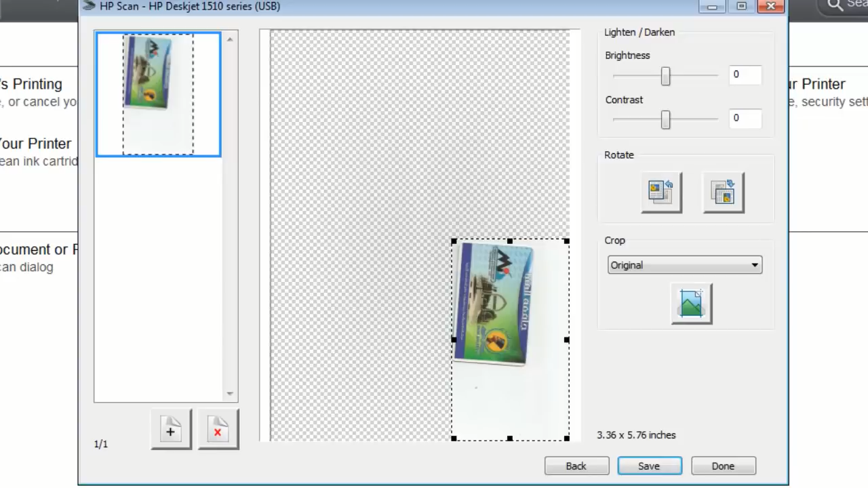
Task: Click the 'Crop' section label
Action: tap(614, 240)
